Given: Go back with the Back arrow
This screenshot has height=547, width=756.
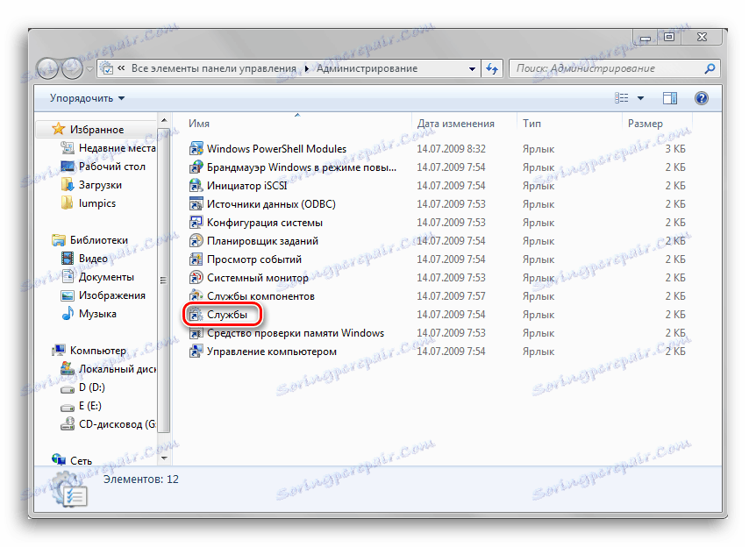Looking at the screenshot, I should coord(46,68).
